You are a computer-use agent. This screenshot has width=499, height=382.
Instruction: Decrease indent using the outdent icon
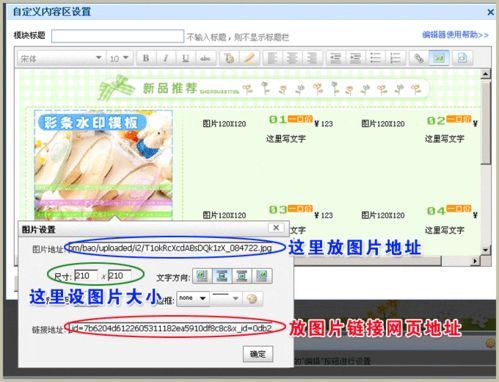[335, 59]
